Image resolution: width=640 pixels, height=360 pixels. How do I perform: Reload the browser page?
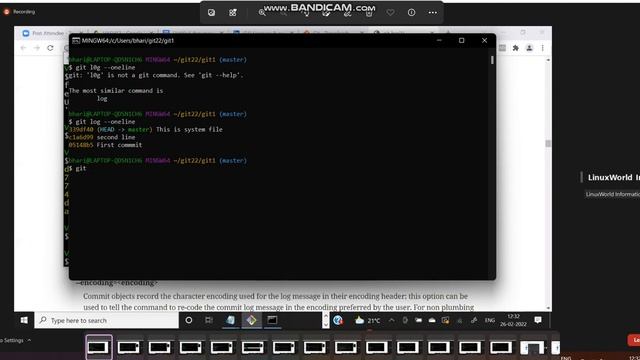click(50, 48)
